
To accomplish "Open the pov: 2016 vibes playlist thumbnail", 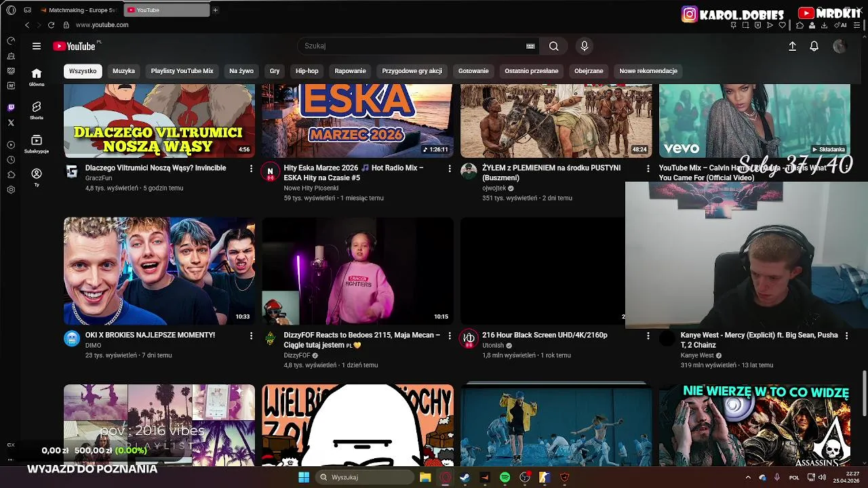I will click(159, 426).
